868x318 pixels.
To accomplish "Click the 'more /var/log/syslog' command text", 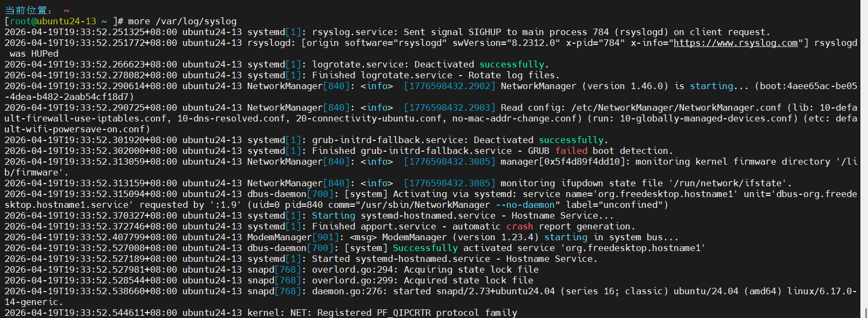I will point(182,22).
